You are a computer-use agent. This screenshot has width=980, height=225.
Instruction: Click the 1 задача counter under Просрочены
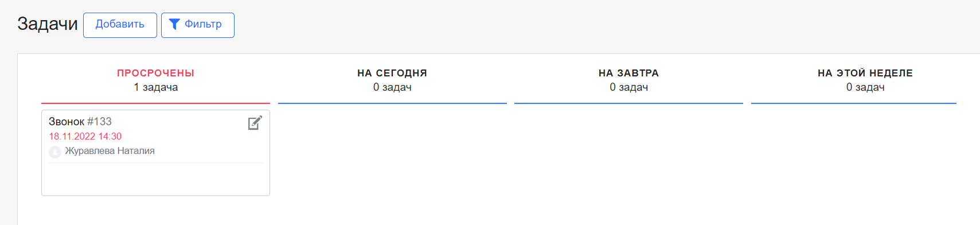click(156, 87)
